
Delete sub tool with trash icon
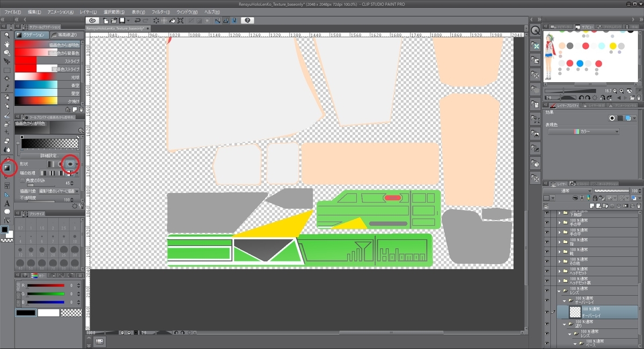(81, 109)
